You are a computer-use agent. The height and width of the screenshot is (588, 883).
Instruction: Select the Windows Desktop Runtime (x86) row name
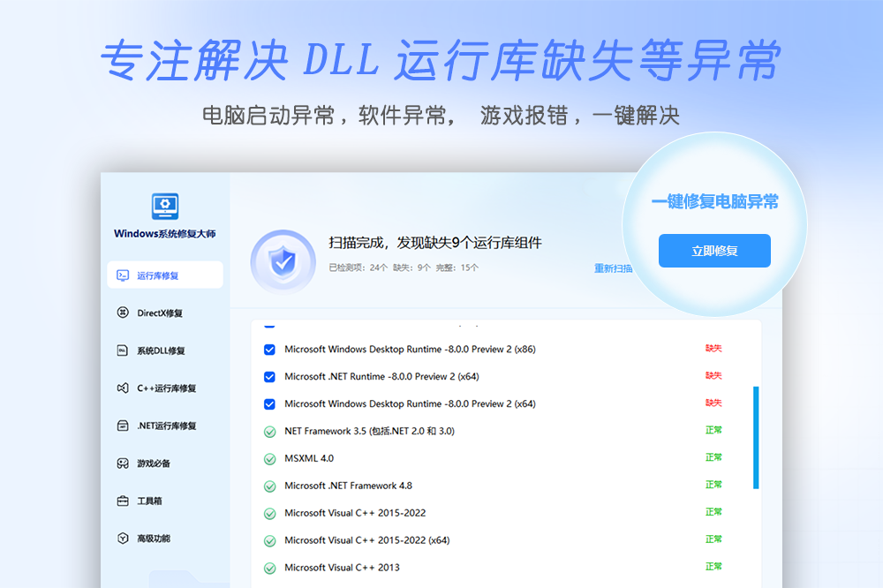410,350
